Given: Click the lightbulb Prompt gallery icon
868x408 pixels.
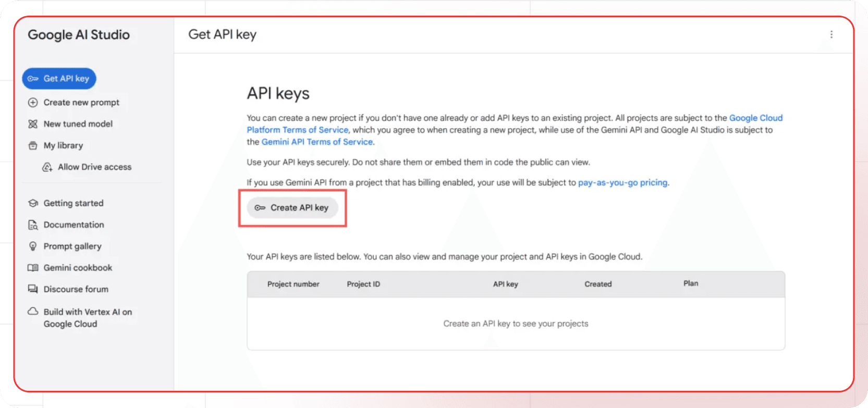Looking at the screenshot, I should pyautogui.click(x=33, y=246).
